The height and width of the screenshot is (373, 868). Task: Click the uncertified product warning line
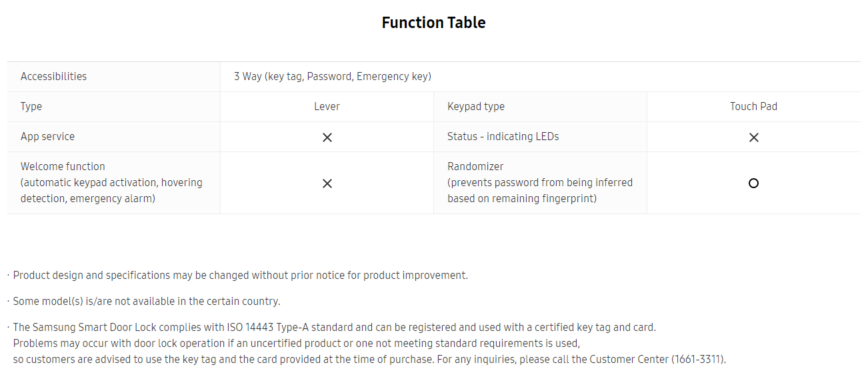tap(297, 343)
